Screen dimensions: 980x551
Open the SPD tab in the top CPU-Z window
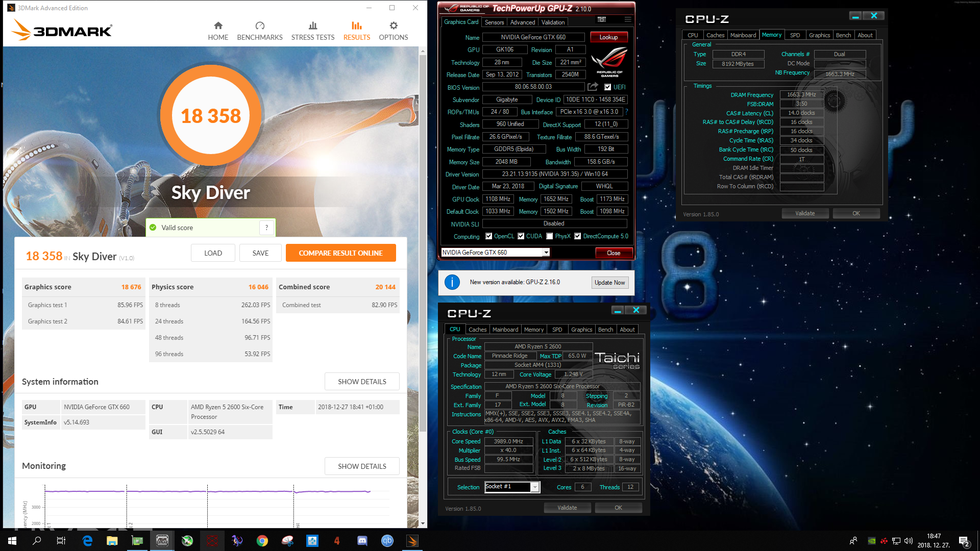795,35
